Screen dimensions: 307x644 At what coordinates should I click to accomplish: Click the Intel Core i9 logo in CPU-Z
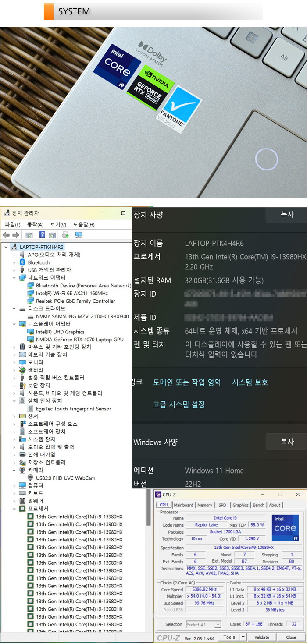pos(285,527)
